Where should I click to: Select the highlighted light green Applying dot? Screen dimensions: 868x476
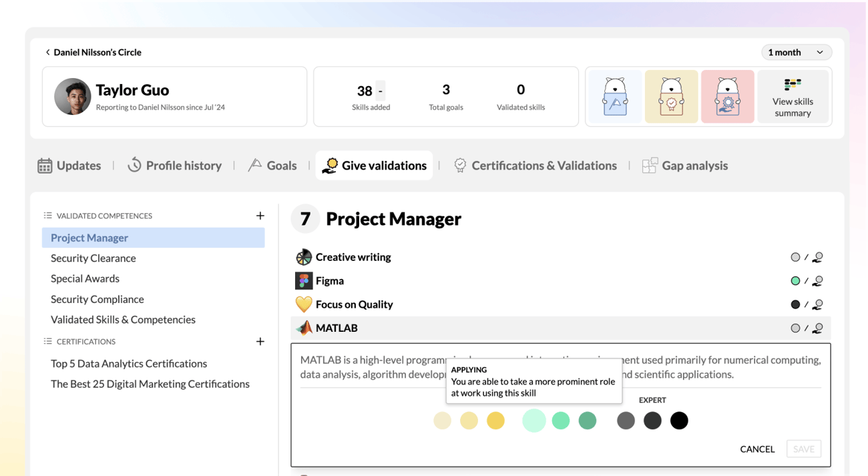coord(534,421)
